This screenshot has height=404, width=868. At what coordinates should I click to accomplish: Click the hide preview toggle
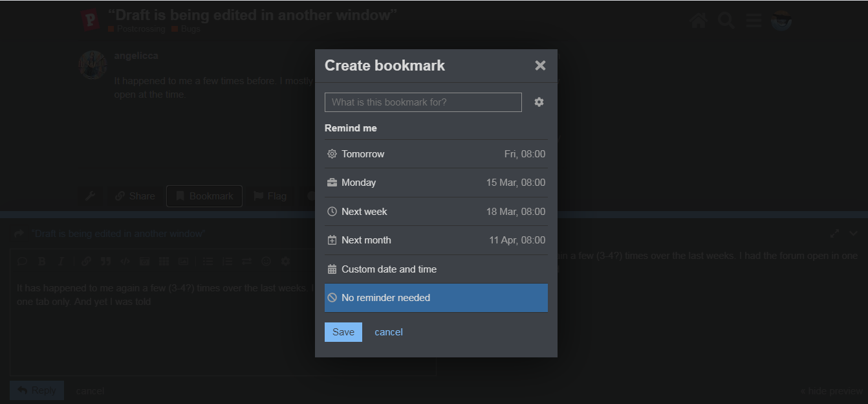[830, 390]
